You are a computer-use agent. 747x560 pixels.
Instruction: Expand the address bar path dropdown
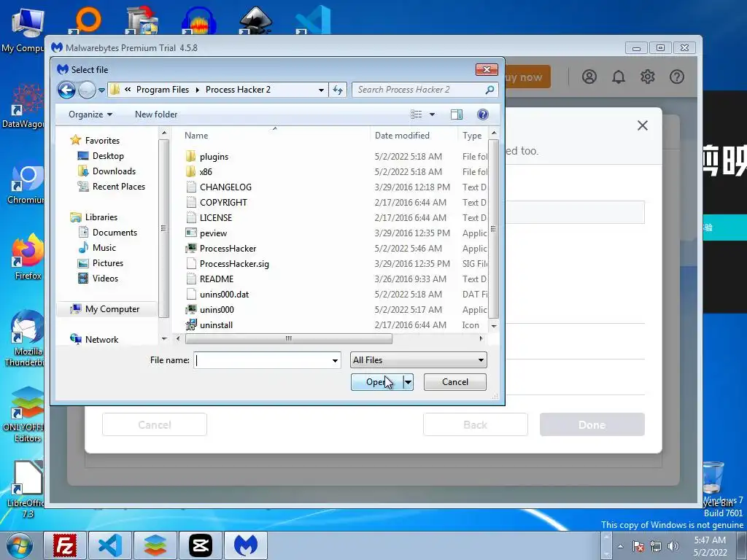pyautogui.click(x=321, y=90)
